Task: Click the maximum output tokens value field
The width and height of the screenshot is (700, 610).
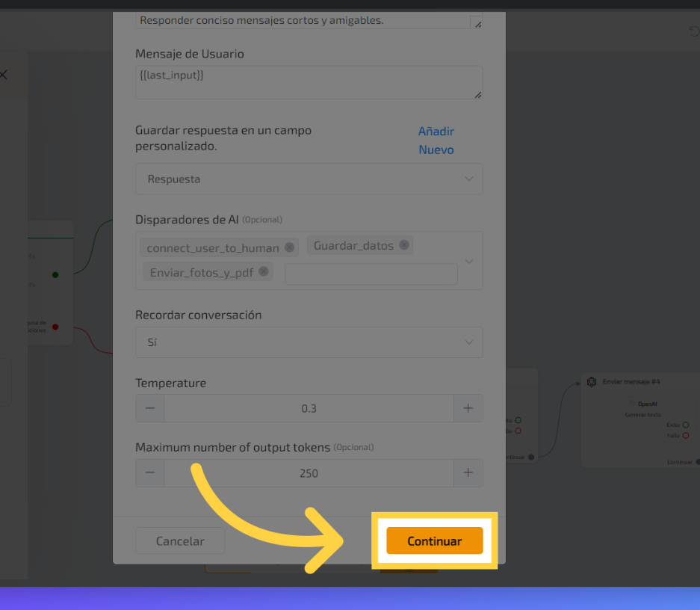Action: (309, 473)
